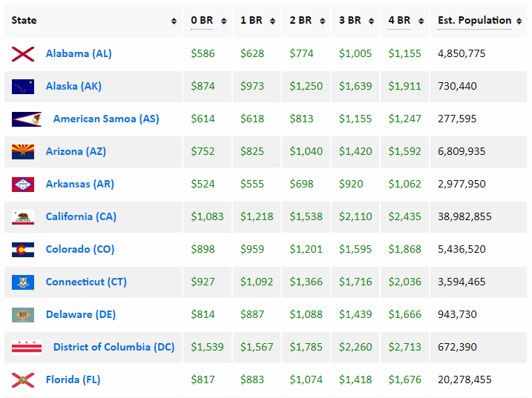This screenshot has width=532, height=398.
Task: Open the Delaware (DE) link
Action: (80, 314)
